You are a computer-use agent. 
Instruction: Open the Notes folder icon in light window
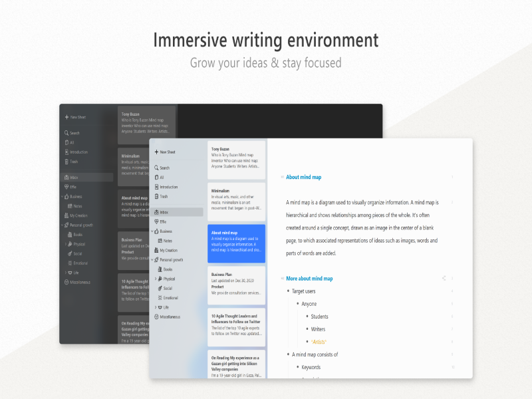point(160,241)
